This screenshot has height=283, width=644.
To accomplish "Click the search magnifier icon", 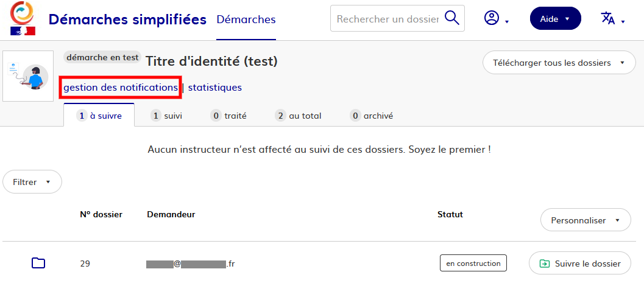I will tap(451, 18).
